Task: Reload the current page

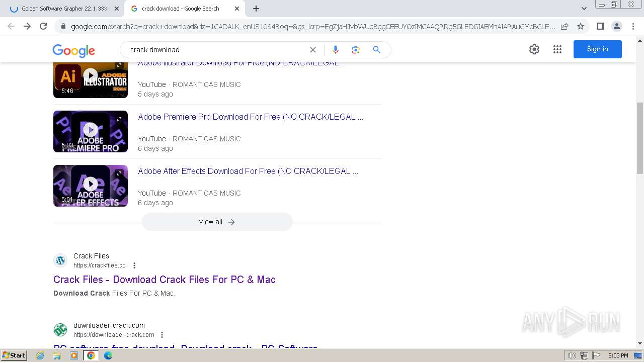Action: pos(43,26)
